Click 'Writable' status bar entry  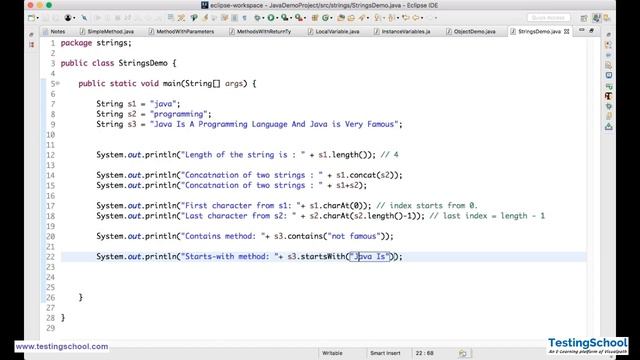pos(332,353)
